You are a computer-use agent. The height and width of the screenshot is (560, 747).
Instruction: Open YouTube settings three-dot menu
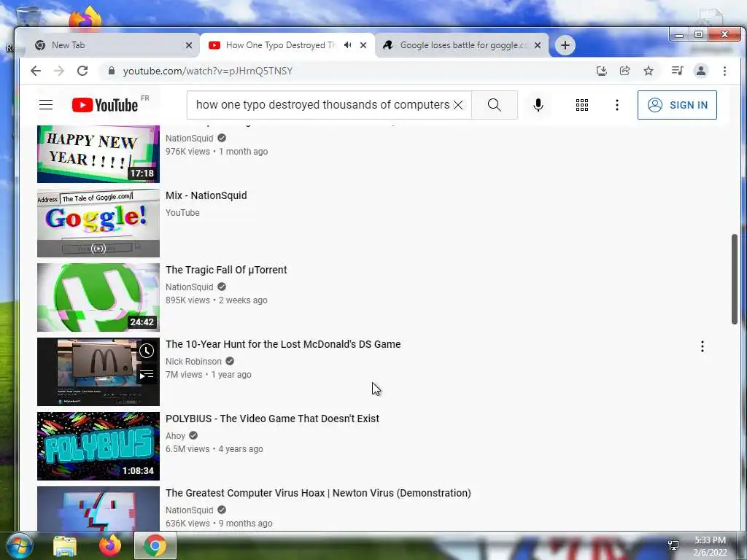[617, 105]
